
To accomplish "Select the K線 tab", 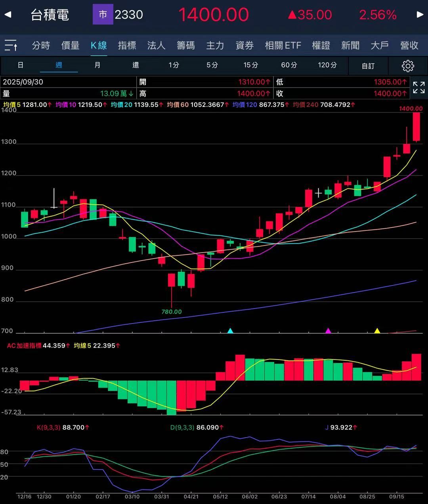I will pos(99,46).
